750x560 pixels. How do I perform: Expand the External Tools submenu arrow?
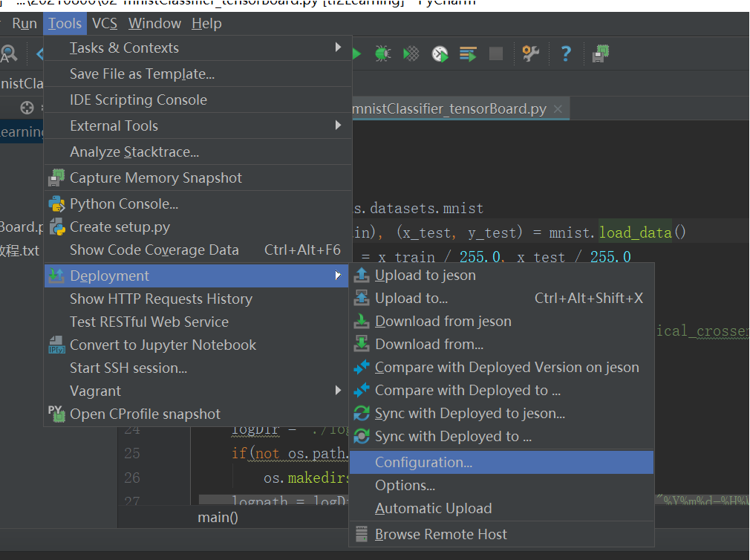(x=338, y=126)
